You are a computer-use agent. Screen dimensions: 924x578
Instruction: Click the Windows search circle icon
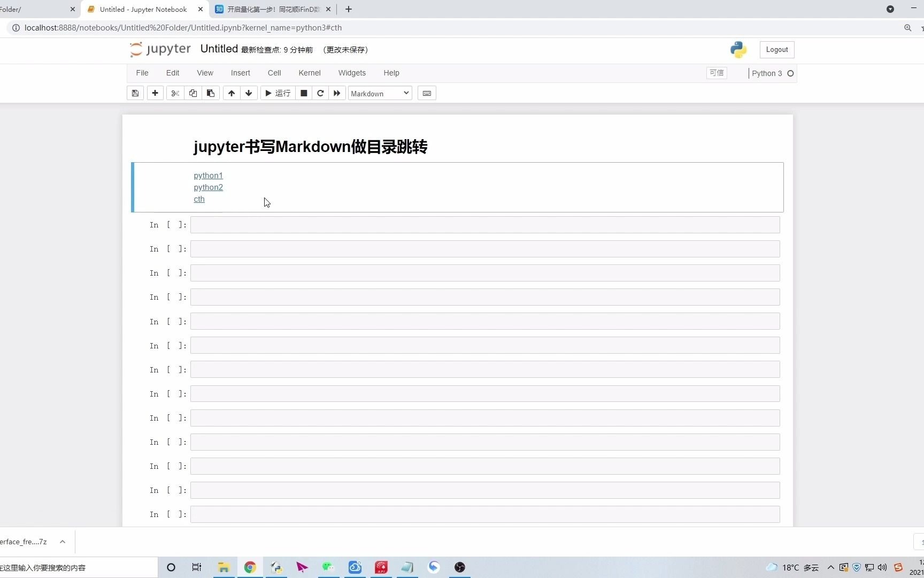pyautogui.click(x=171, y=567)
